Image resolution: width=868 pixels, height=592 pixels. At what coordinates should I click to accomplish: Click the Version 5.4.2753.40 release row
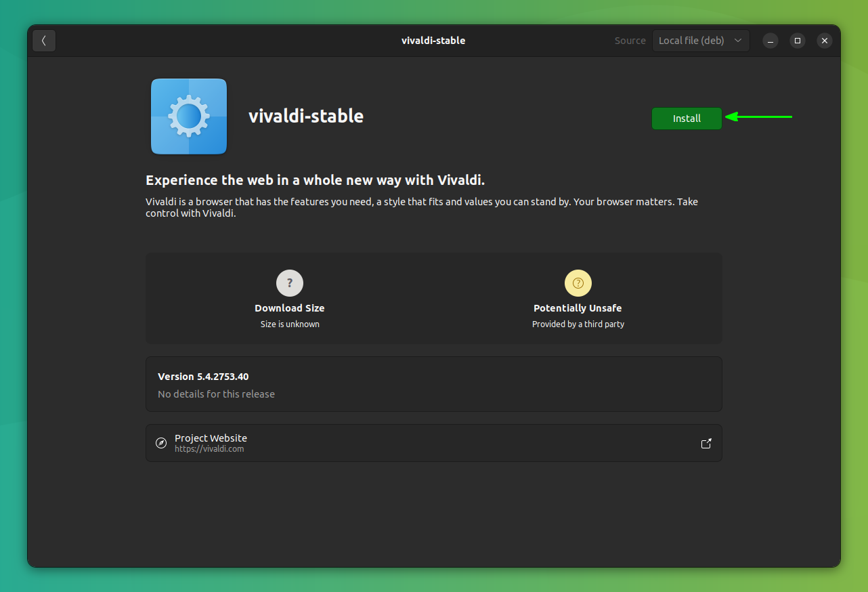433,383
